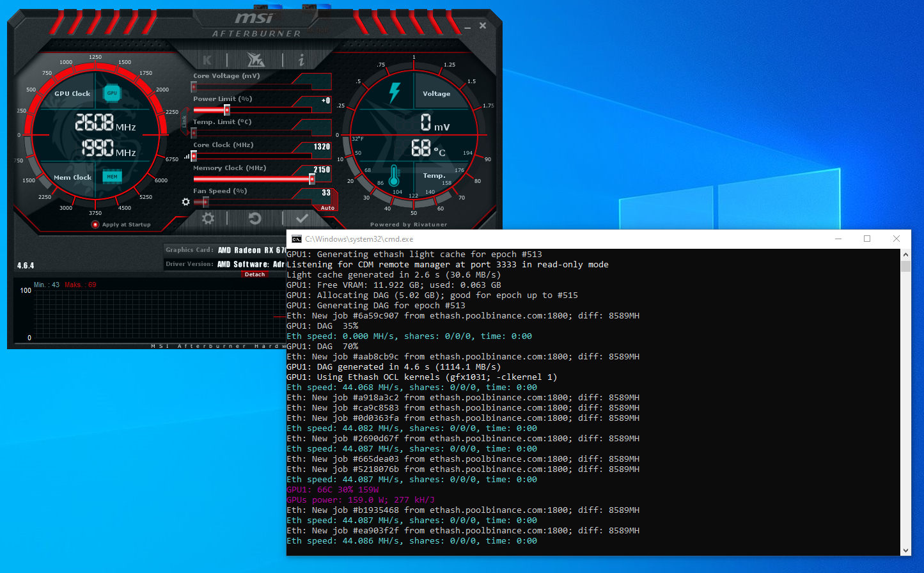The width and height of the screenshot is (924, 573).
Task: Click the up arrow of cmd scrollbar
Action: click(905, 255)
